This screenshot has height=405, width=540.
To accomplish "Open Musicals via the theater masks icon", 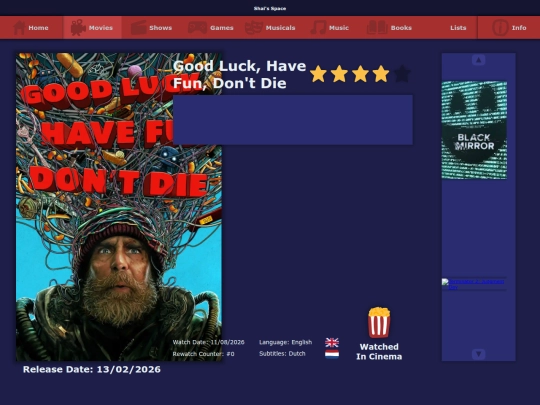I will click(253, 28).
